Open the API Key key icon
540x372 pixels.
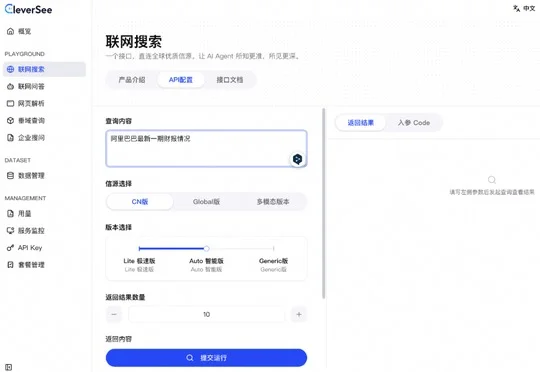(10, 248)
